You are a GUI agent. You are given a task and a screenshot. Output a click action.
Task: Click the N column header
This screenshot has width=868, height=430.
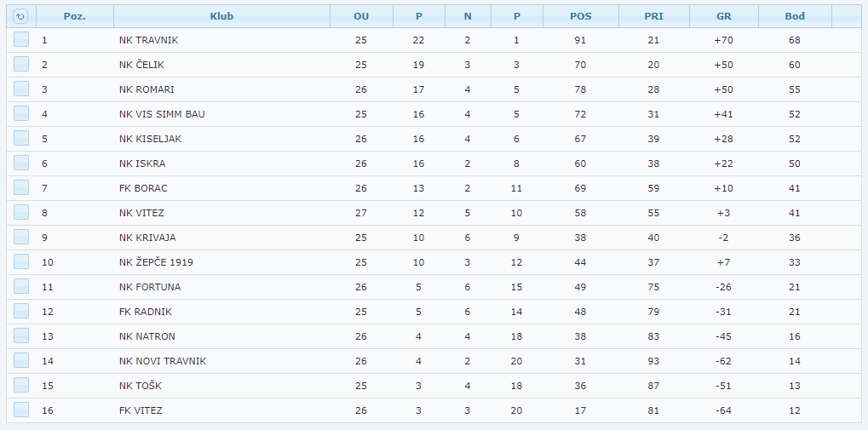468,16
